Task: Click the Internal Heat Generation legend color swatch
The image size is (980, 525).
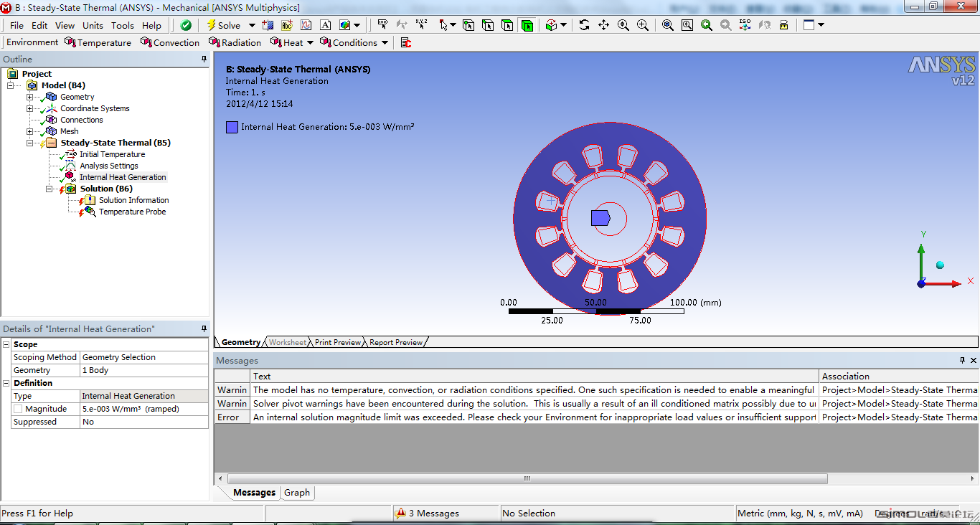Action: [232, 127]
